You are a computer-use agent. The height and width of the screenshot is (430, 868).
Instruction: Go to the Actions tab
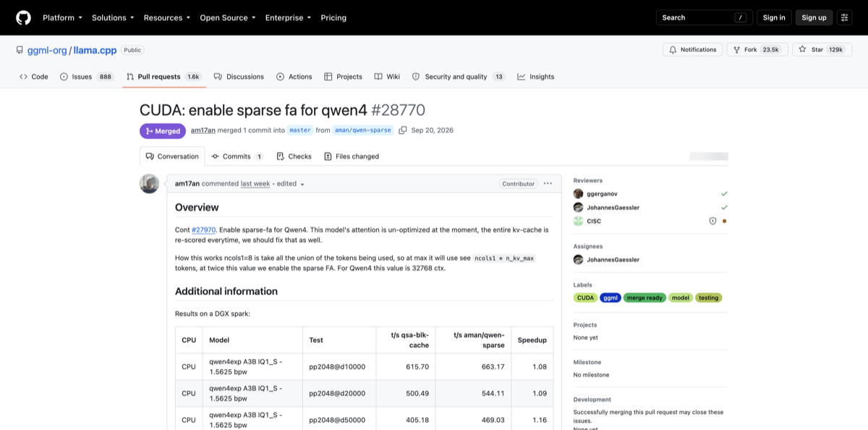tap(294, 77)
